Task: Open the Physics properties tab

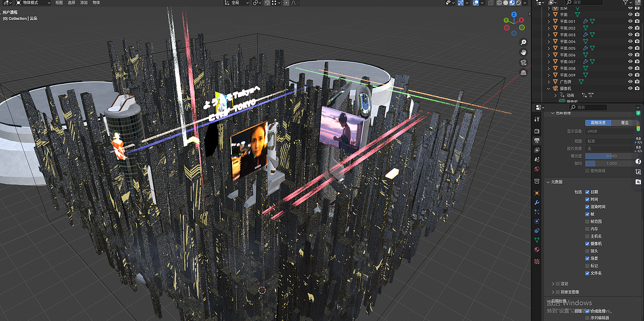Action: tap(537, 221)
